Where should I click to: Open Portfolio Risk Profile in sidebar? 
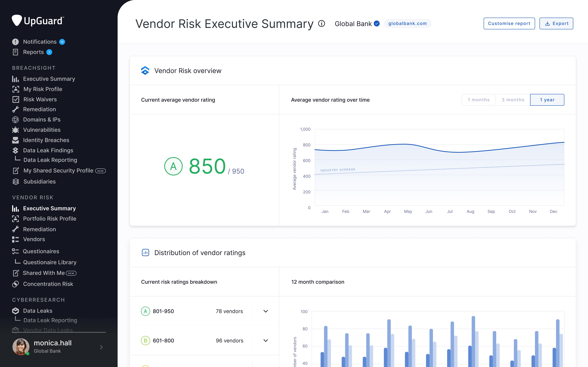(x=50, y=219)
